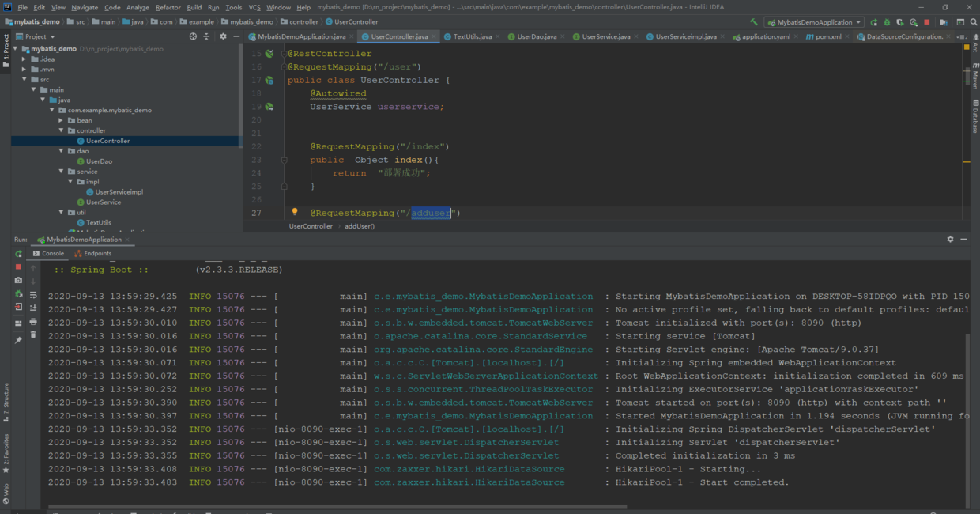Click the camera Dump Threads icon
The image size is (980, 514).
(x=18, y=280)
